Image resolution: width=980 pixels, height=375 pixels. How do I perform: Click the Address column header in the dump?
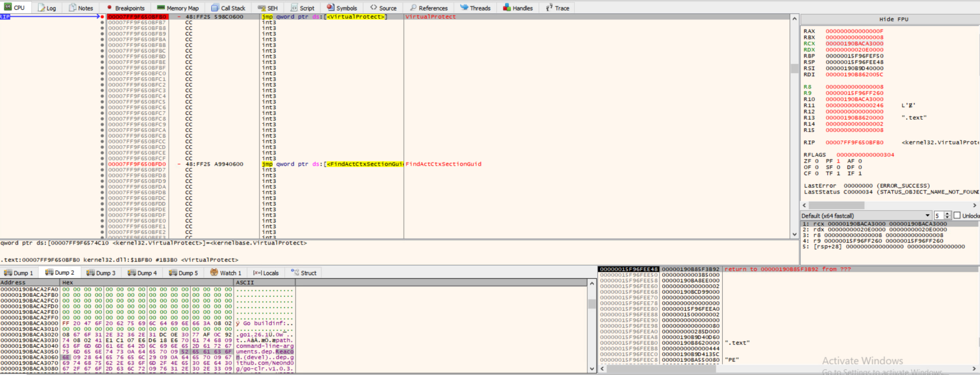[30, 283]
